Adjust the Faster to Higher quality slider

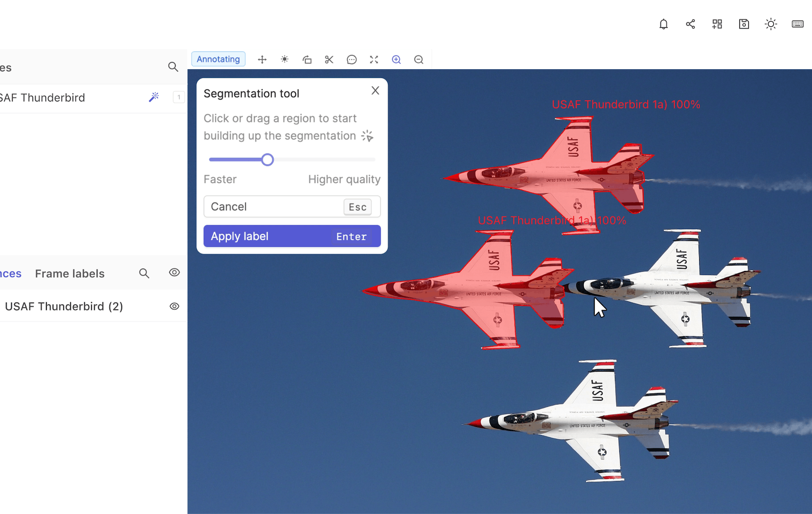pos(268,160)
